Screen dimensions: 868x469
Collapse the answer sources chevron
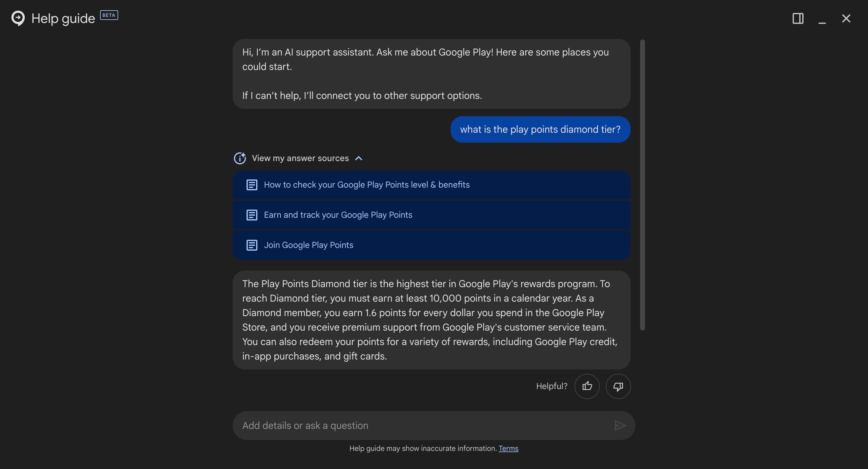tap(359, 158)
